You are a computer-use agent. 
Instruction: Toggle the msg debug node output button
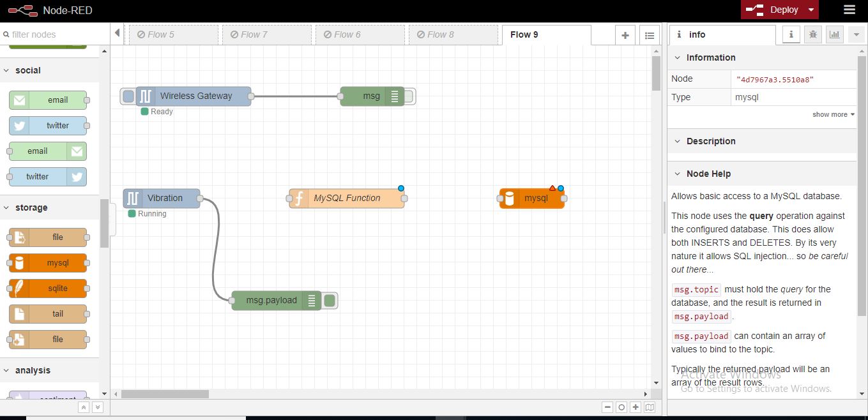[409, 96]
